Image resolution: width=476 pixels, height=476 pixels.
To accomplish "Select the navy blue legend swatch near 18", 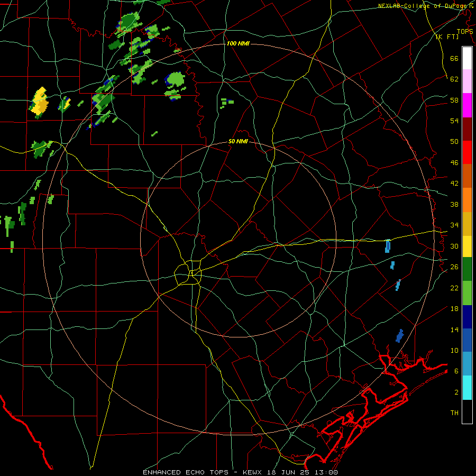I will click(467, 317).
